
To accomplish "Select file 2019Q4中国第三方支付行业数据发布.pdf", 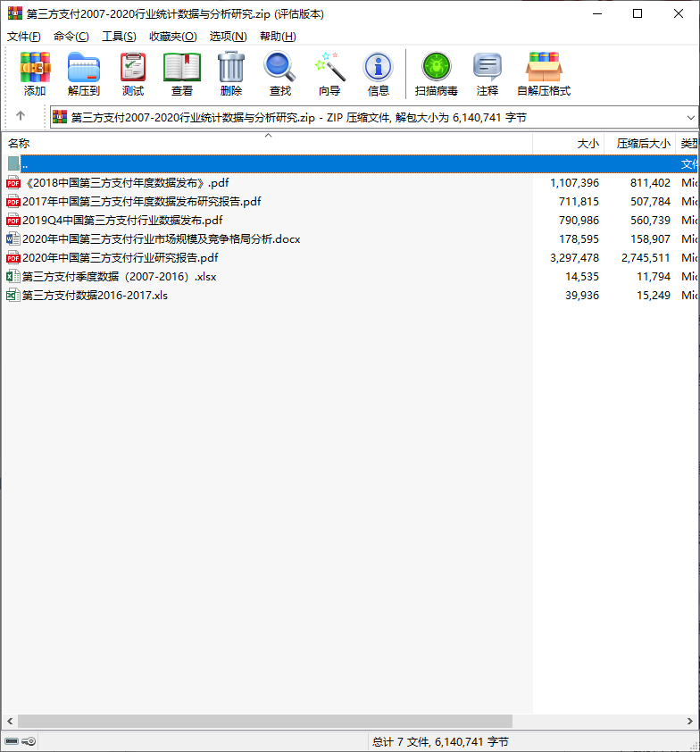I will tap(122, 220).
